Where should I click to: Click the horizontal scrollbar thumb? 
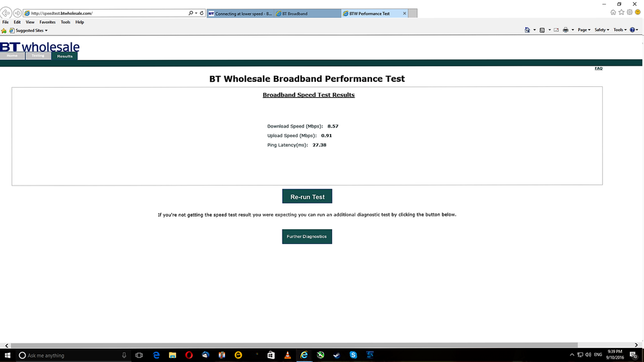[294, 345]
